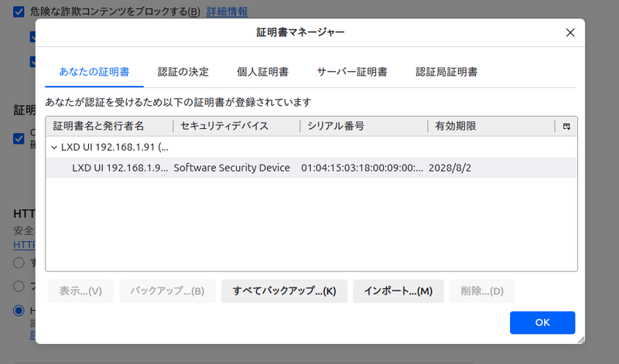The image size is (619, 364).
Task: Click the resize grip at dialog corner
Action: click(x=580, y=339)
